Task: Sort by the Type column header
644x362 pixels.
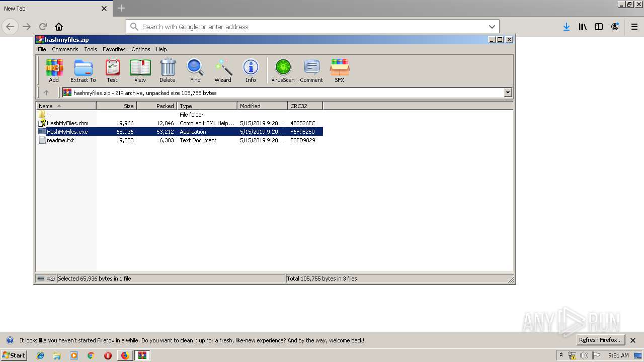Action: pyautogui.click(x=207, y=106)
